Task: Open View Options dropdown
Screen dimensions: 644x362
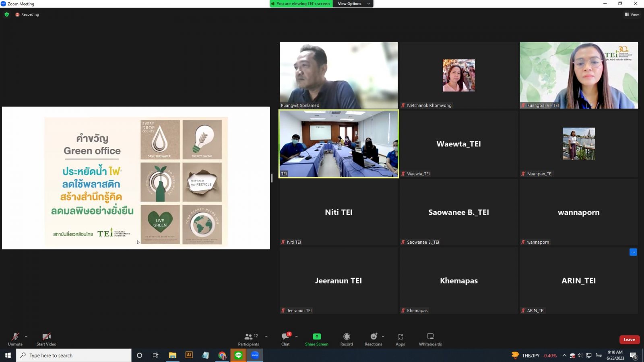Action: (x=353, y=4)
